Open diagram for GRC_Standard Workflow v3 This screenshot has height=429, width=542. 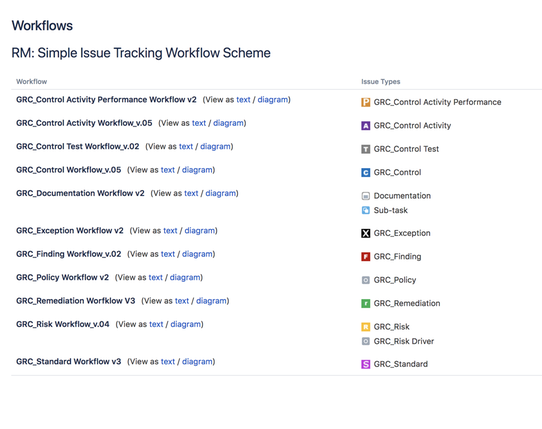pyautogui.click(x=197, y=362)
